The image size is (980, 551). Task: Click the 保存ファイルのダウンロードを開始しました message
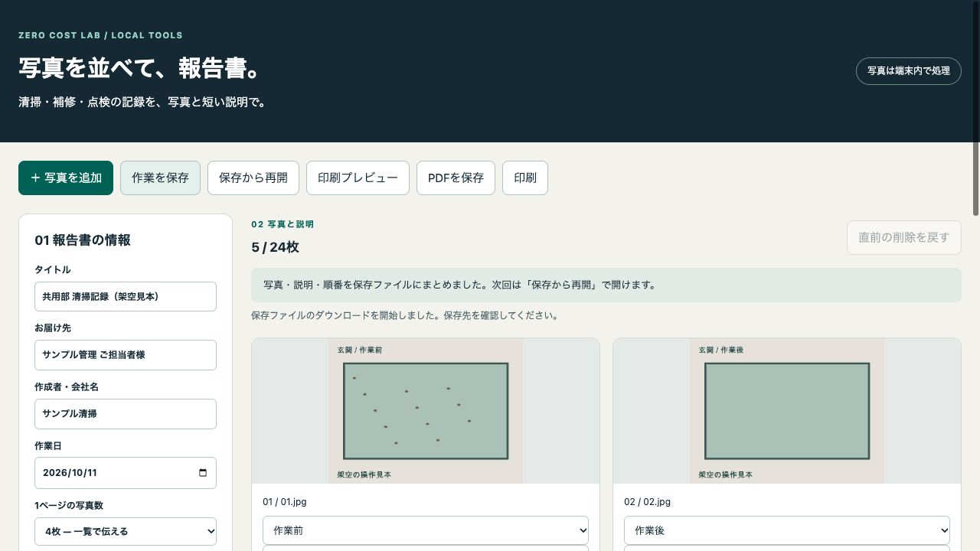click(406, 315)
